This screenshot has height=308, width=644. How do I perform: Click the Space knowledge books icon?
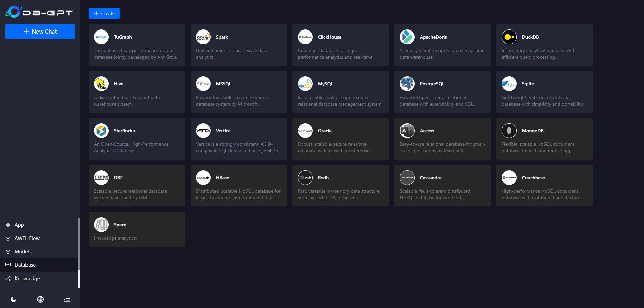coord(101,225)
